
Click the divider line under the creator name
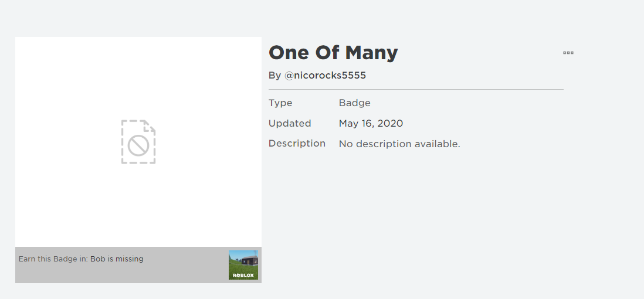(x=416, y=90)
